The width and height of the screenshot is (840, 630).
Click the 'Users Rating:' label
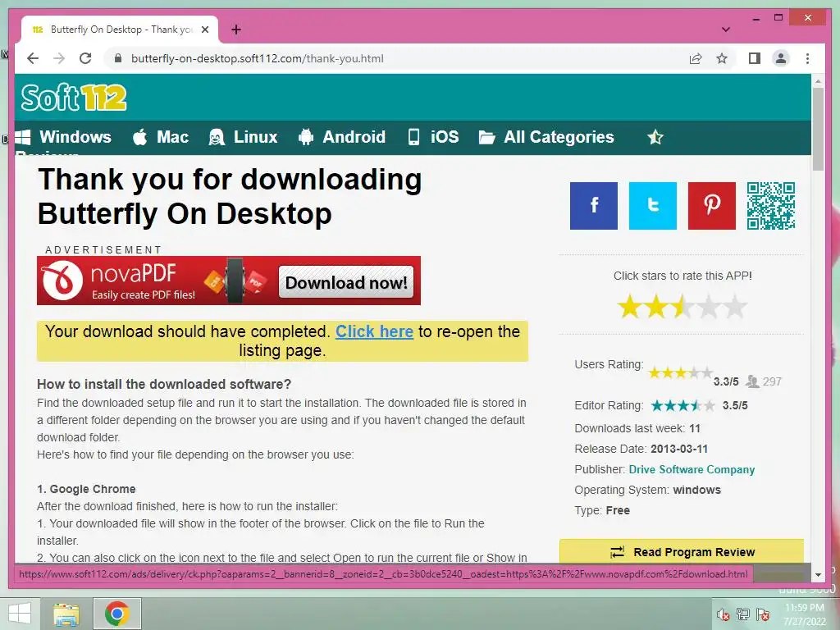tap(609, 364)
